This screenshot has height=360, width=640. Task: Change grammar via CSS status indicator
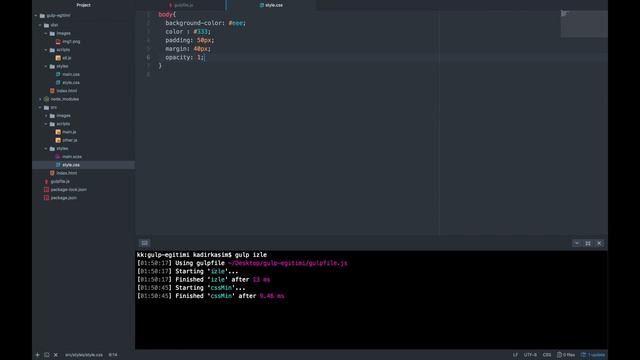[547, 355]
